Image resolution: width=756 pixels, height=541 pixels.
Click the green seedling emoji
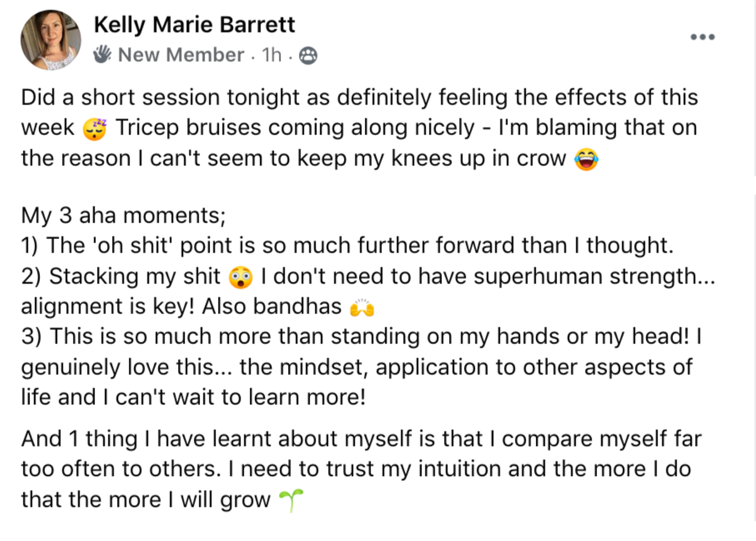(x=291, y=500)
